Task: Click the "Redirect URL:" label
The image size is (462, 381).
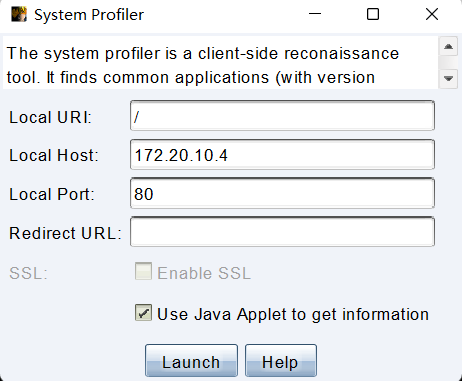Action: pyautogui.click(x=65, y=233)
